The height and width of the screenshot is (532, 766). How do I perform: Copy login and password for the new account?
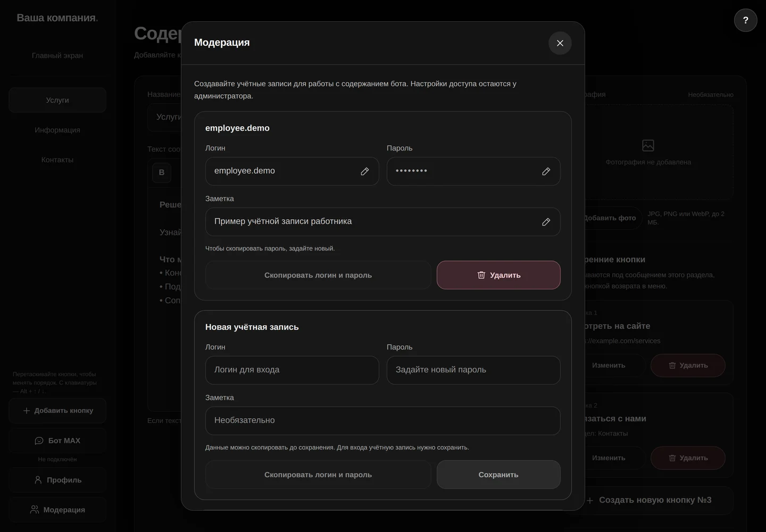pos(318,475)
